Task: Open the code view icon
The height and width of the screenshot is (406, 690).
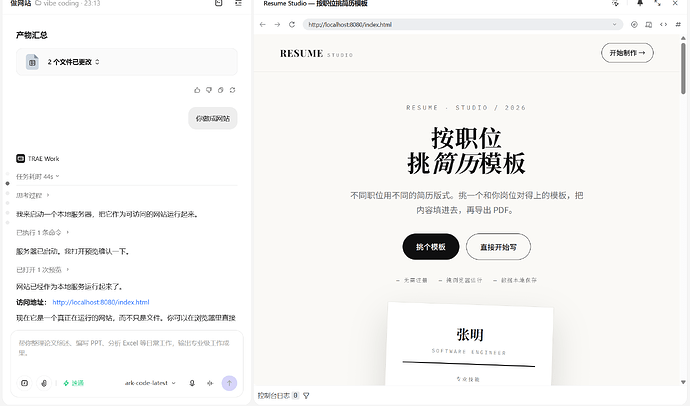Action: pyautogui.click(x=663, y=25)
